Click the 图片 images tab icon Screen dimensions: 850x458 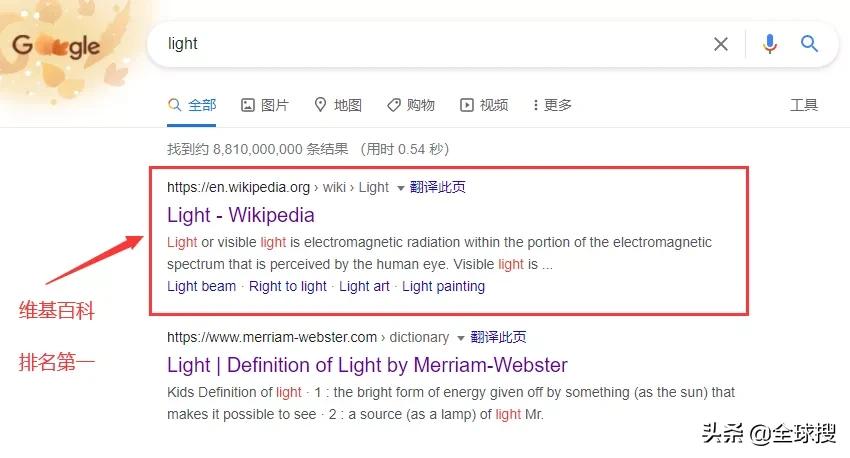pos(249,105)
